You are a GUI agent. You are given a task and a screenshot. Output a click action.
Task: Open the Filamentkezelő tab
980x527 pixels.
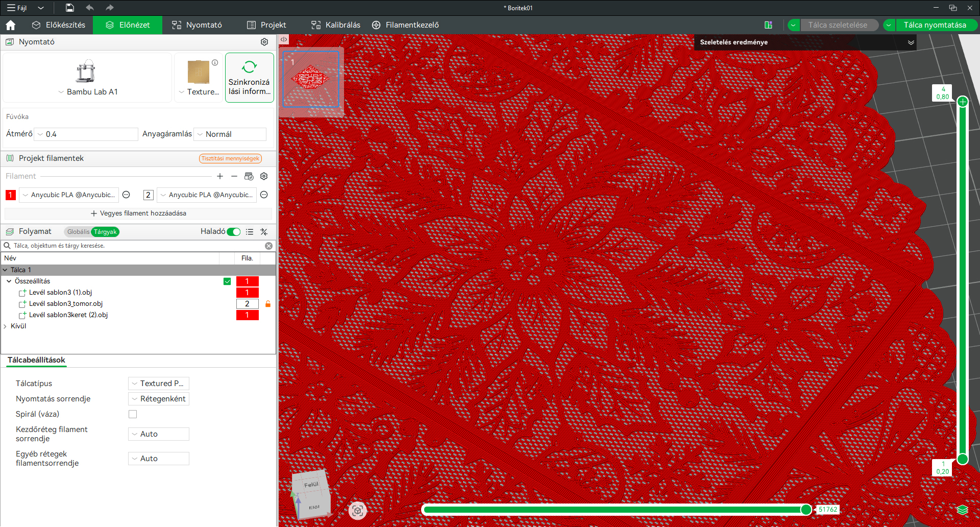pyautogui.click(x=405, y=25)
